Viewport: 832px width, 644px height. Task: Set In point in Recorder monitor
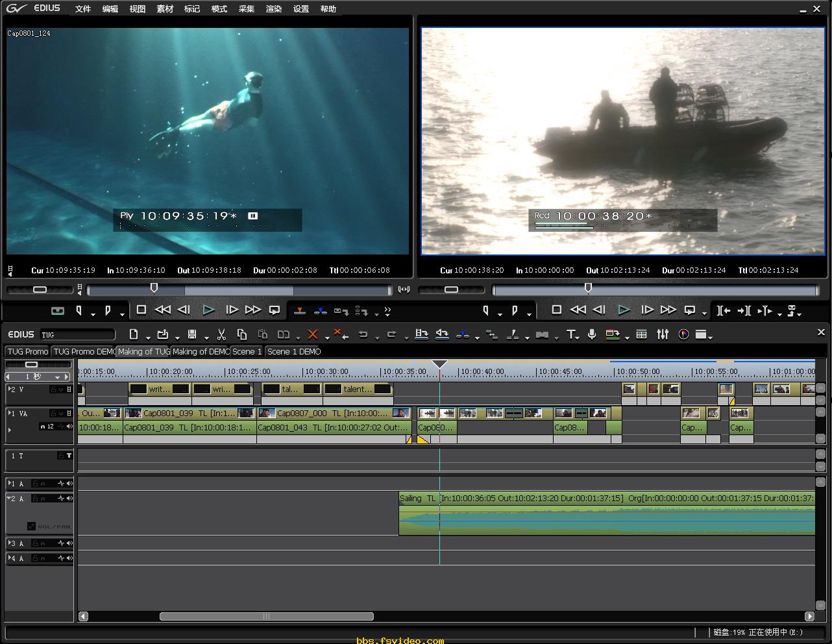coord(485,310)
